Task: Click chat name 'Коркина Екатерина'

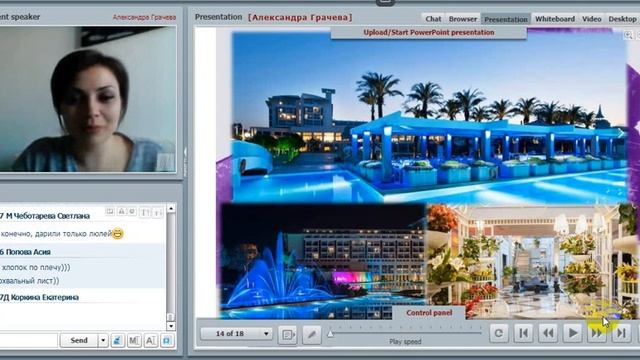Action: 45,297
